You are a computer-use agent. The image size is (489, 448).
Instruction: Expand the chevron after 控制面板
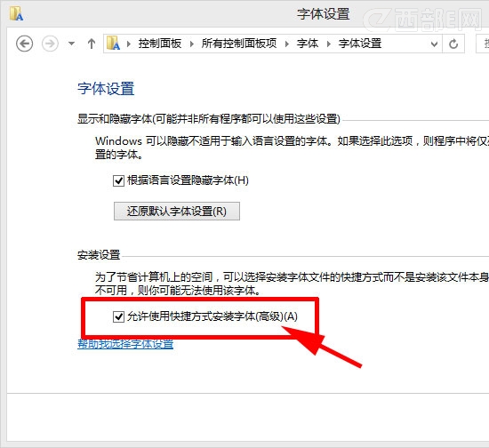tap(192, 44)
